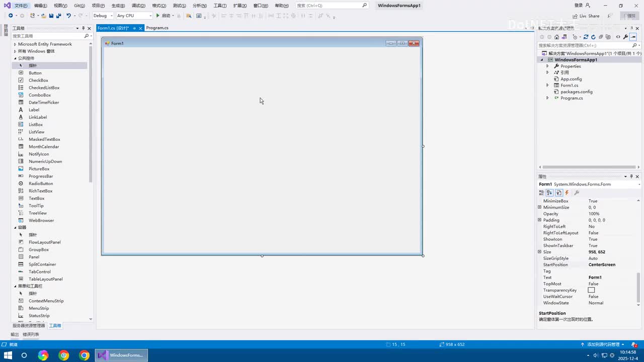
Task: Toggle auto-hide pin on the Toolbox panel
Action: pyautogui.click(x=84, y=28)
